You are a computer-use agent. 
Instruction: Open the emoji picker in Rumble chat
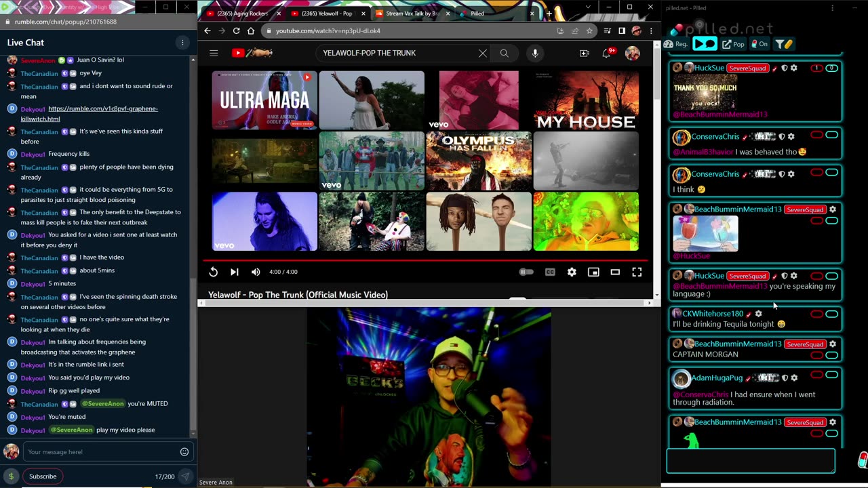pos(184,452)
